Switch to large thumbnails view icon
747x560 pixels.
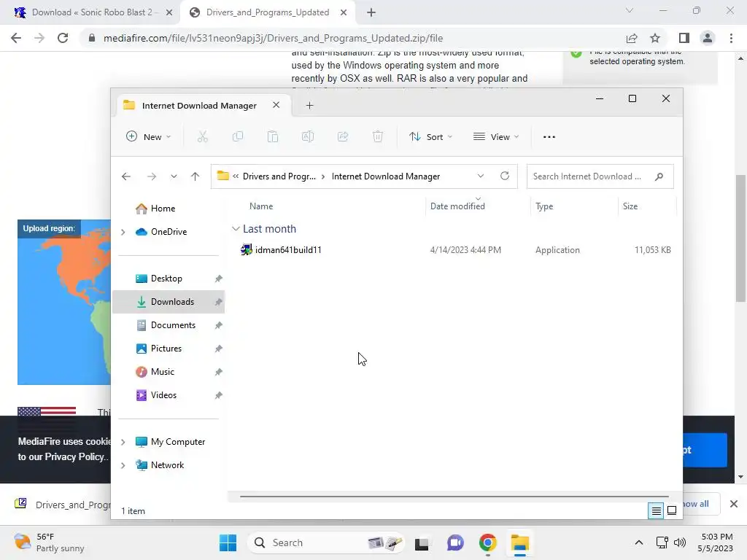coord(672,510)
